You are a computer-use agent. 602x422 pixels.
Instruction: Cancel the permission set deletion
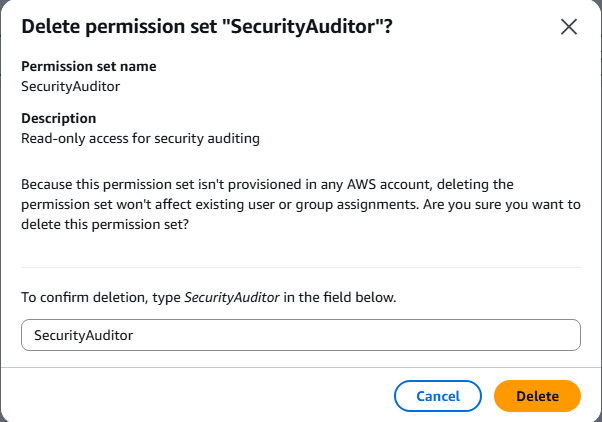pyautogui.click(x=438, y=396)
